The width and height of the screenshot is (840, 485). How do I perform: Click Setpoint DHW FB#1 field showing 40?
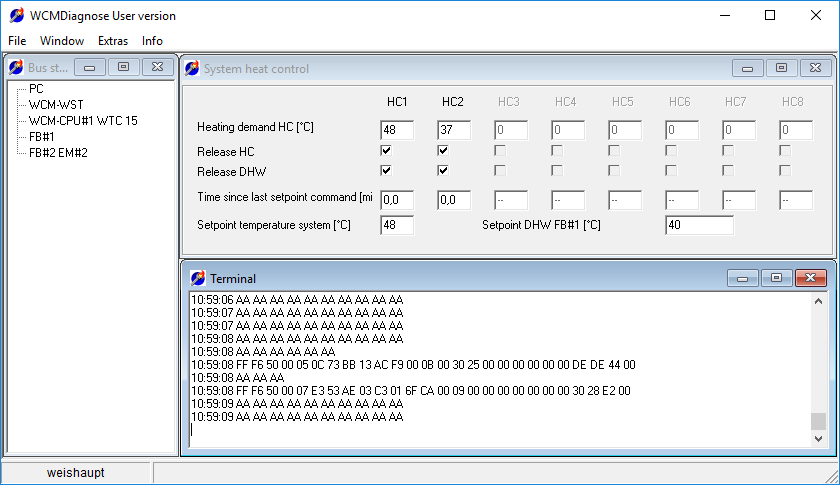699,225
